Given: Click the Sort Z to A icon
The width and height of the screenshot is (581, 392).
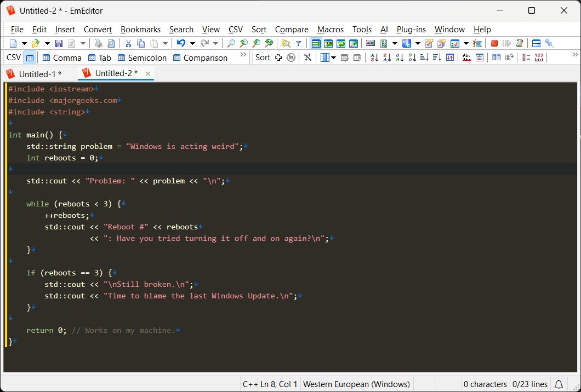Looking at the screenshot, I should tap(387, 57).
